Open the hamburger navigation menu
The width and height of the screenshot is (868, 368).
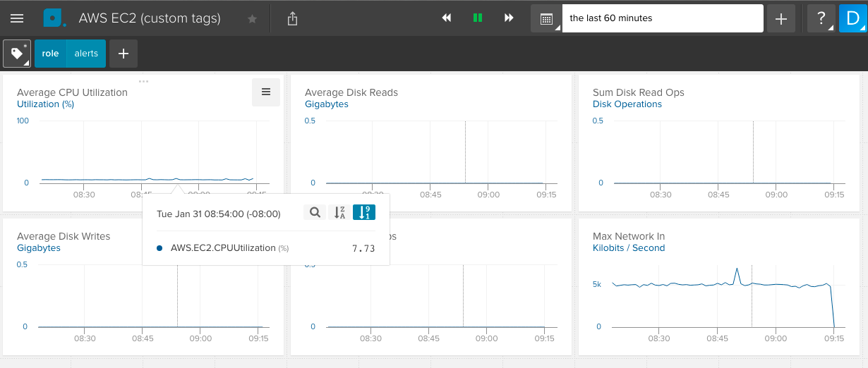click(17, 18)
